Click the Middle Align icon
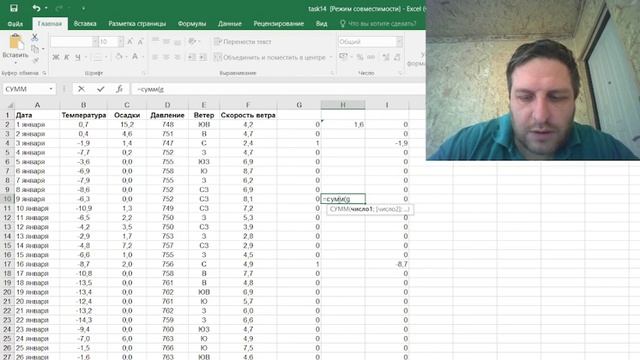The width and height of the screenshot is (640, 360). point(166,42)
